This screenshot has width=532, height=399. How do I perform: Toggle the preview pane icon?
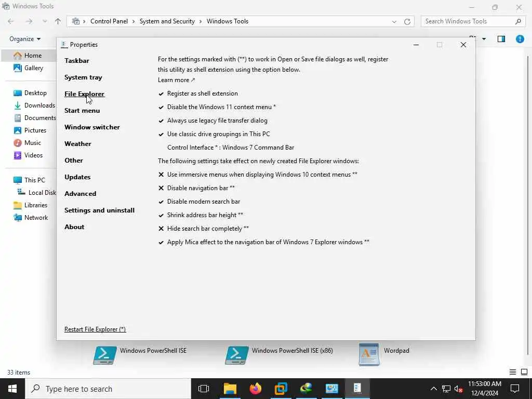(501, 39)
